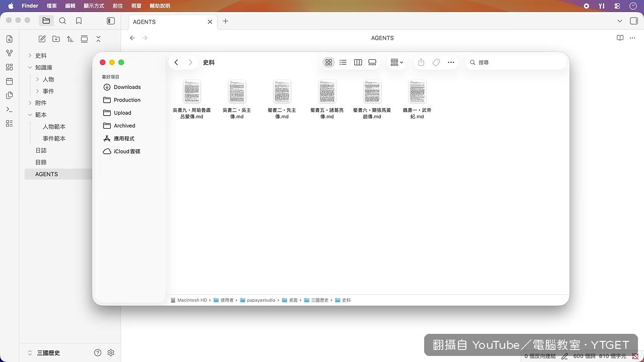
Task: Open the 三國歷史 vault switcher
Action: pos(45,353)
